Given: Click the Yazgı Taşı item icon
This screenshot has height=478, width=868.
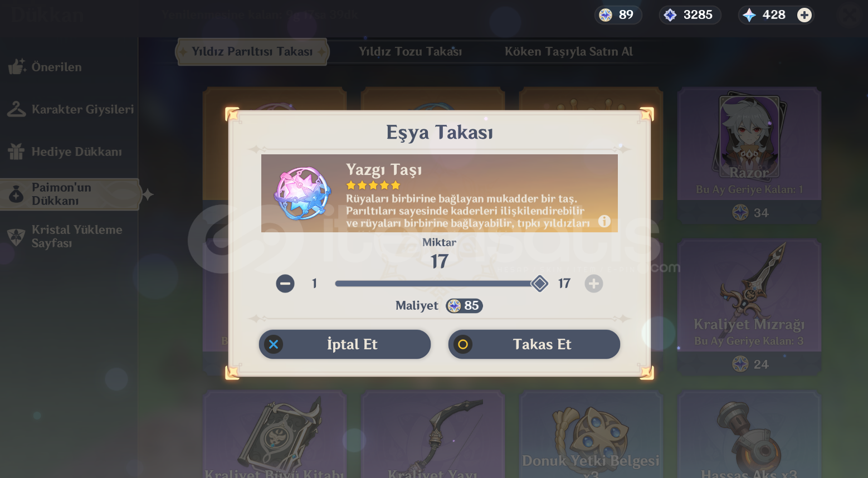Looking at the screenshot, I should [303, 193].
